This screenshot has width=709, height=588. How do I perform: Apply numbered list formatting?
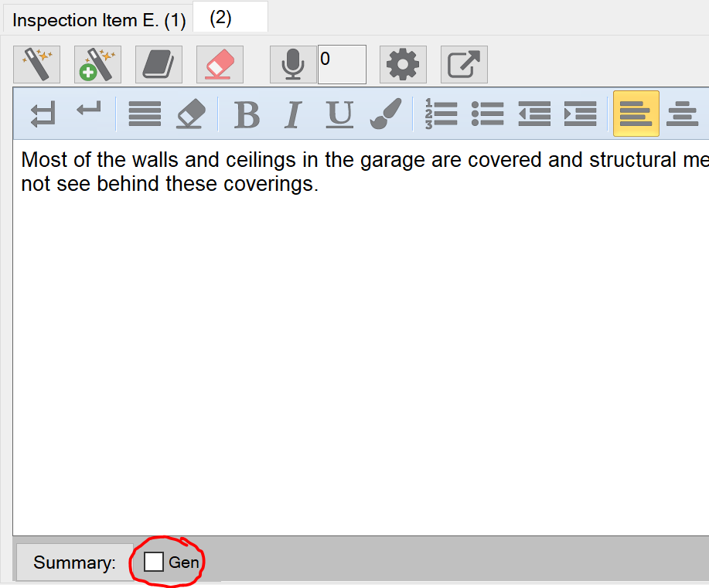click(x=441, y=114)
